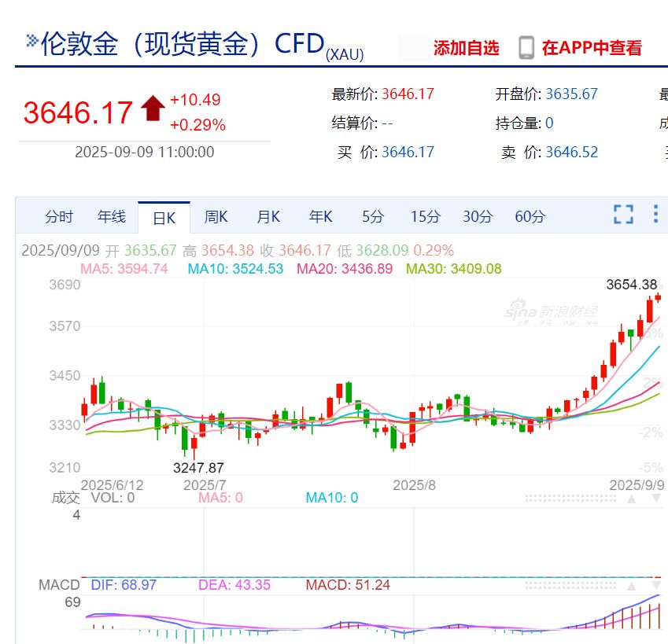This screenshot has height=644, width=668.
Task: Select the 周K weekly chart tab
Action: point(216,217)
